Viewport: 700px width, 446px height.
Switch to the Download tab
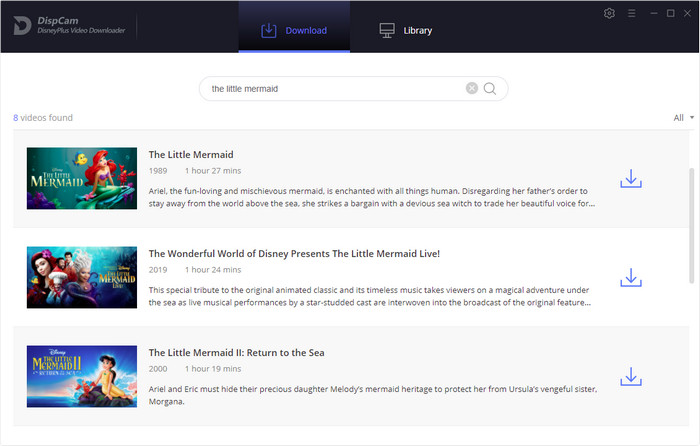coord(294,30)
